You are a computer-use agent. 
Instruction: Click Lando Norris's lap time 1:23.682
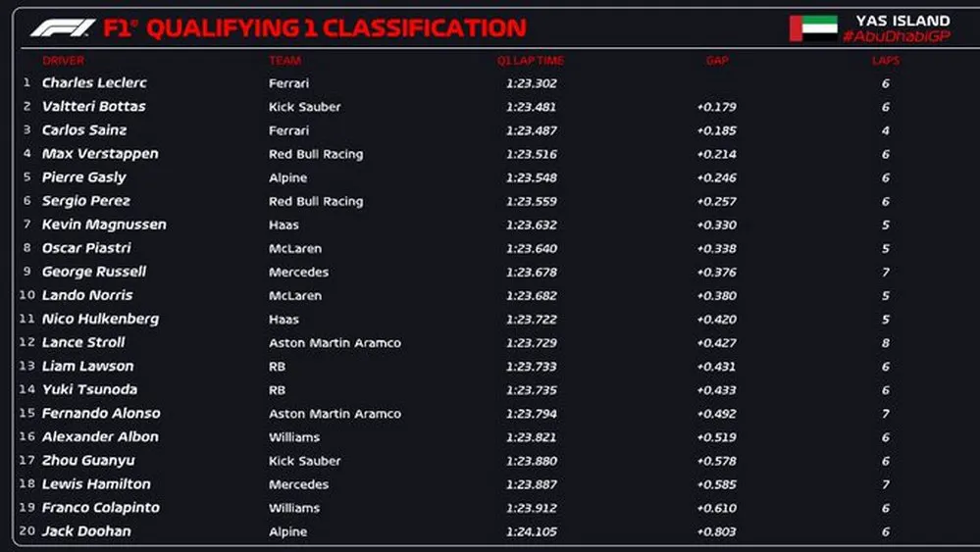click(x=531, y=295)
